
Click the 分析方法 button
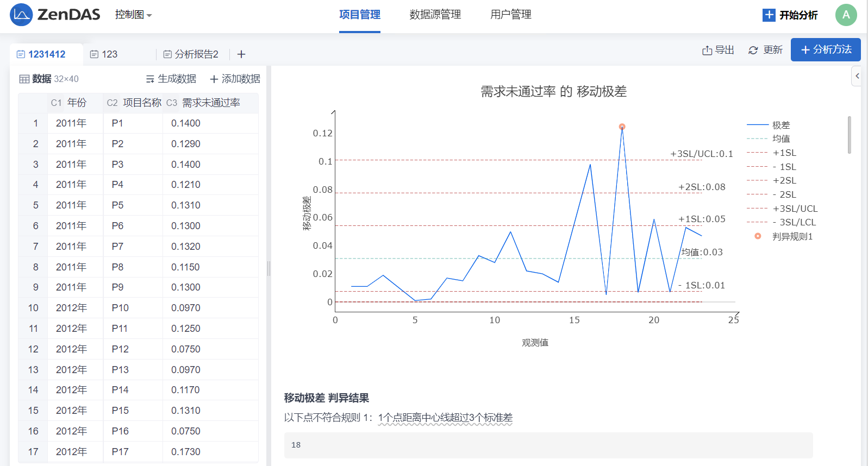825,50
